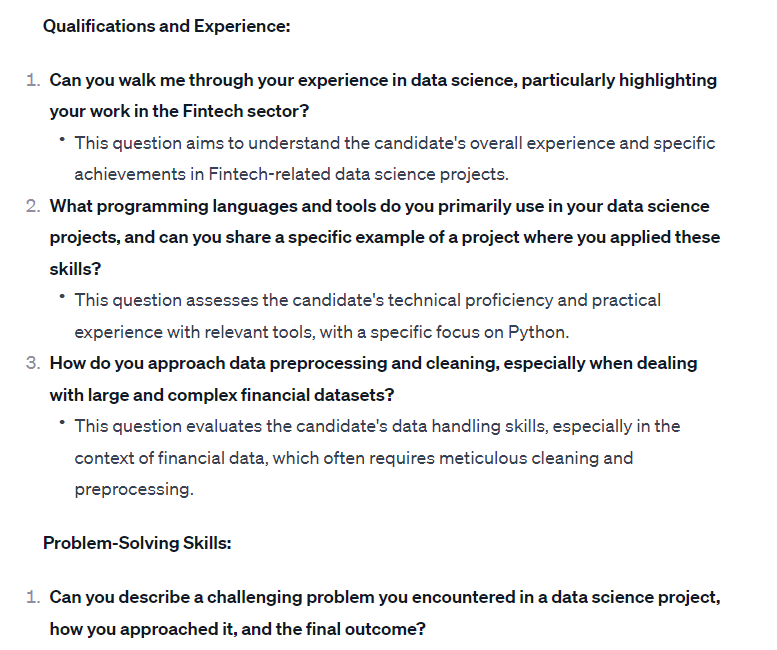Click the bullet dot before "This question evaluates"
The width and height of the screenshot is (777, 650).
coord(62,422)
